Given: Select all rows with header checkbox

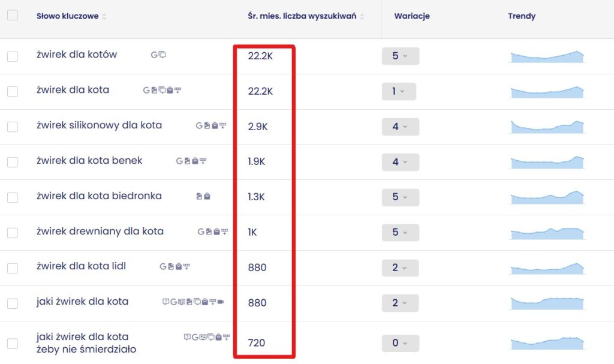Looking at the screenshot, I should click(13, 16).
